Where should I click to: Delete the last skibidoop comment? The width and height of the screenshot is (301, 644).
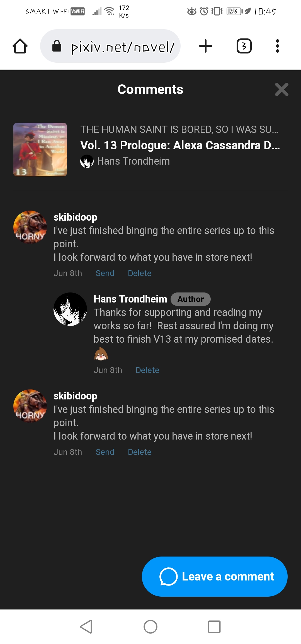(x=140, y=452)
